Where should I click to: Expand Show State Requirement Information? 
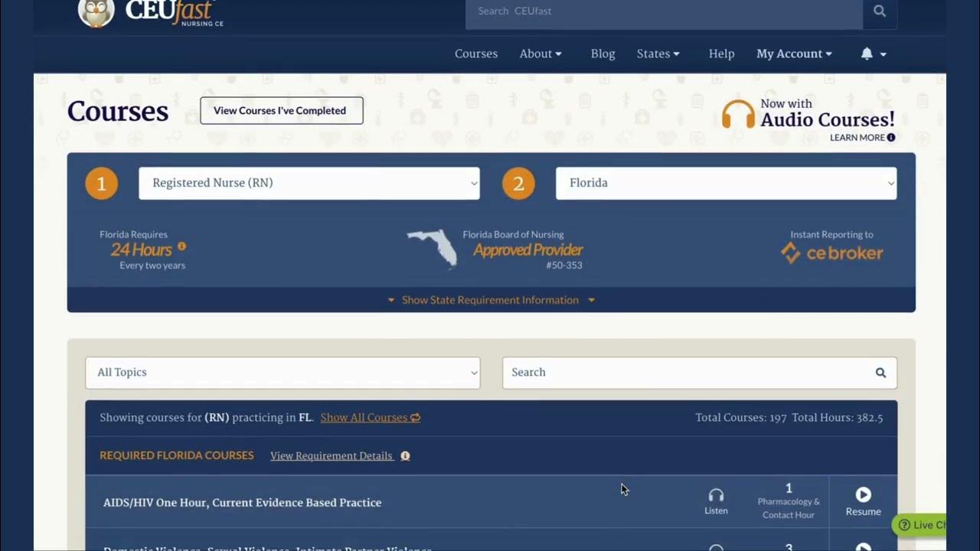tap(491, 300)
